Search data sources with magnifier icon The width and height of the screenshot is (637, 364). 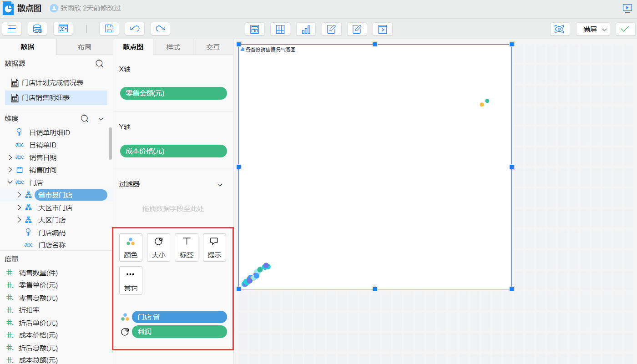[x=99, y=64]
